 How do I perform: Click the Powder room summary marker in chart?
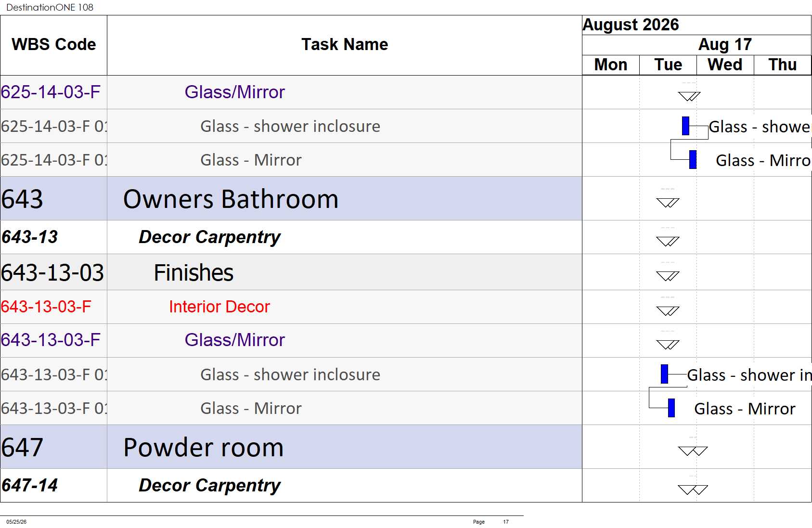pyautogui.click(x=693, y=451)
